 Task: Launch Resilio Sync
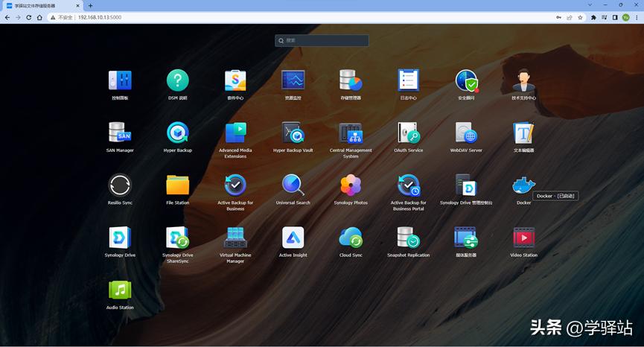coord(120,185)
